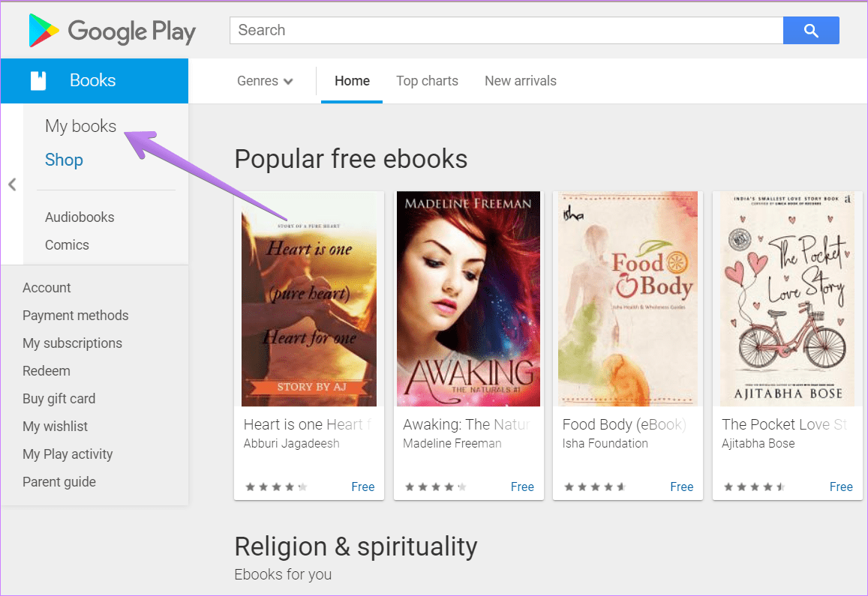Click Free on Heart is one card

pos(362,487)
